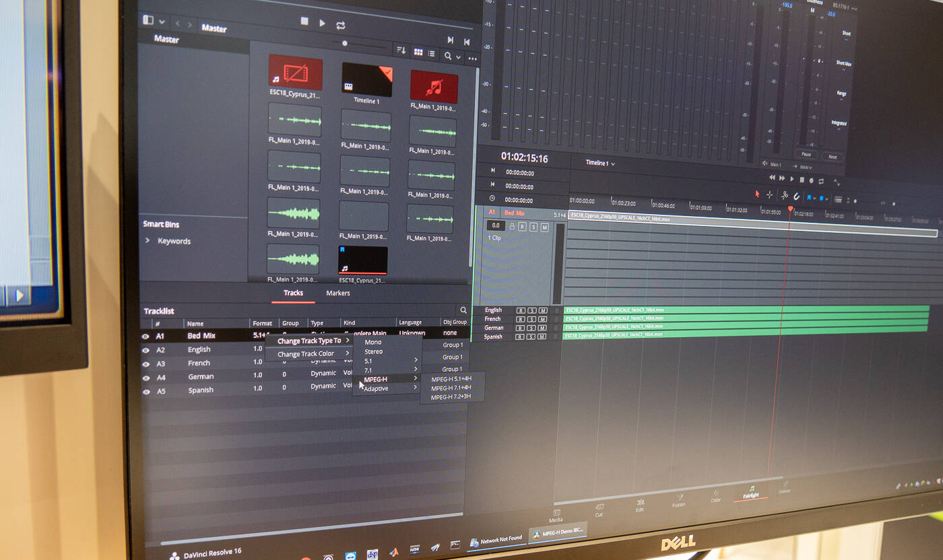Click the record button in transport controls
943x560 pixels.
(811, 180)
